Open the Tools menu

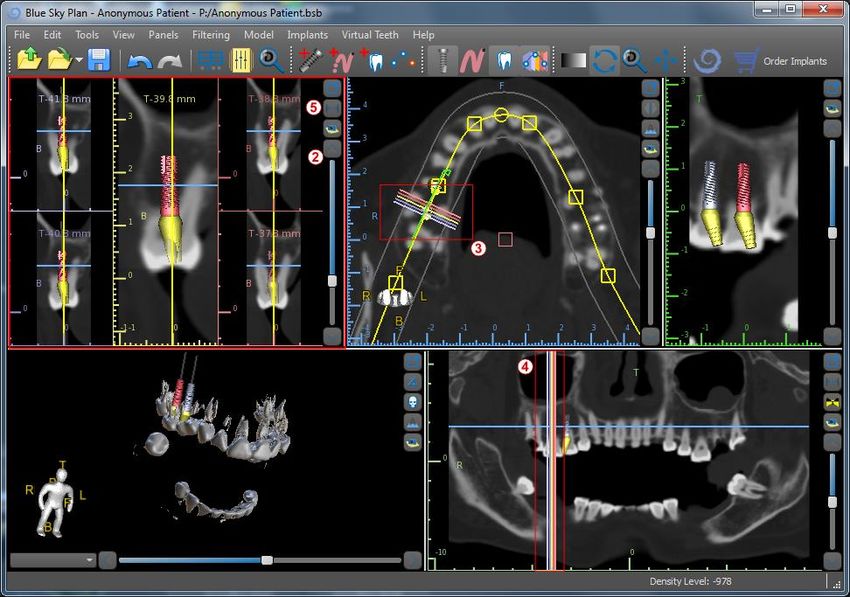(x=87, y=35)
